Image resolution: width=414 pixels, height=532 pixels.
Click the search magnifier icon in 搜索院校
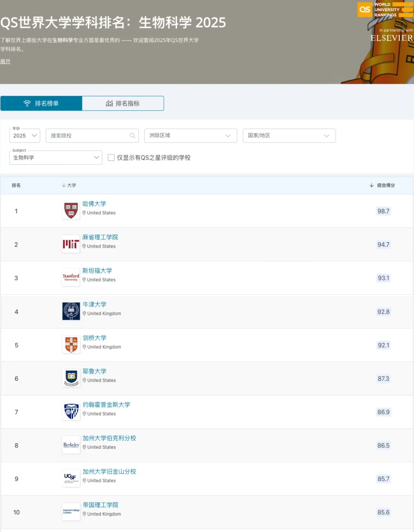tap(133, 136)
